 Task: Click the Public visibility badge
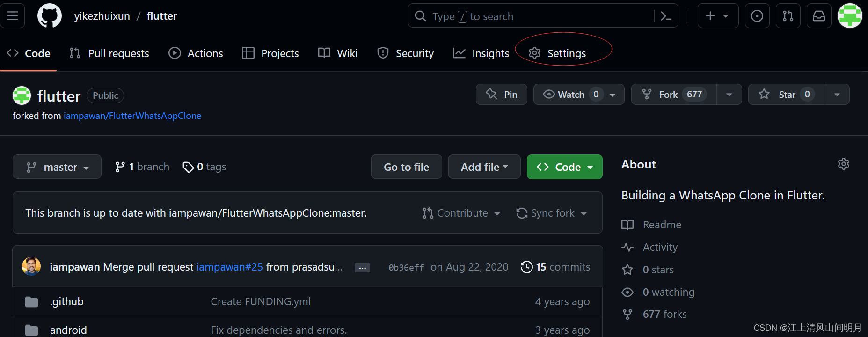(105, 95)
